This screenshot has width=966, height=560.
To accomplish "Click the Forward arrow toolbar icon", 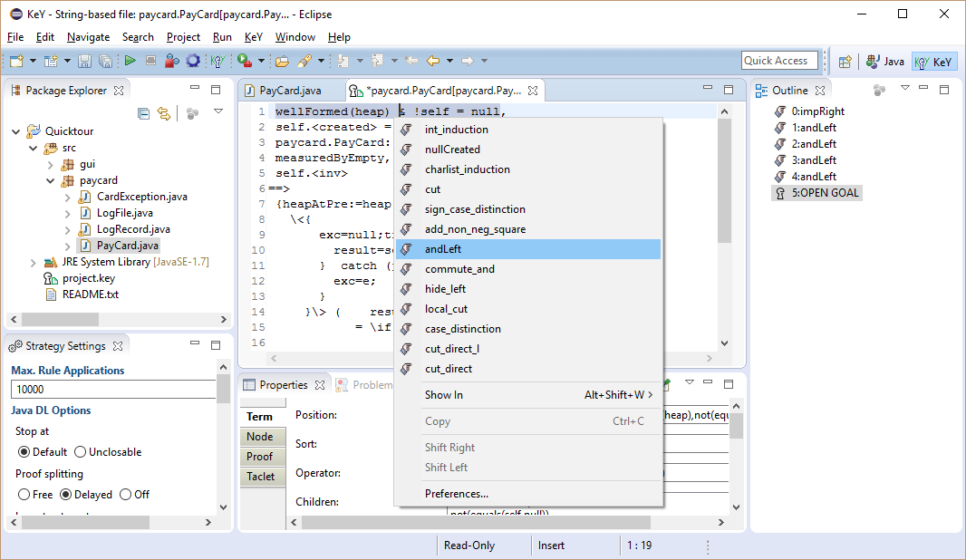I will click(x=468, y=61).
